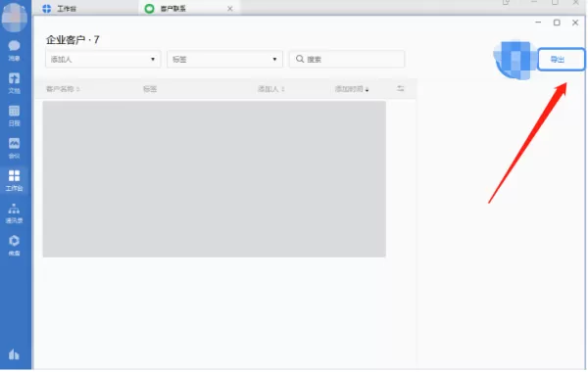The image size is (588, 372).
Task: Sort by 添加人 column header
Action: pyautogui.click(x=271, y=89)
